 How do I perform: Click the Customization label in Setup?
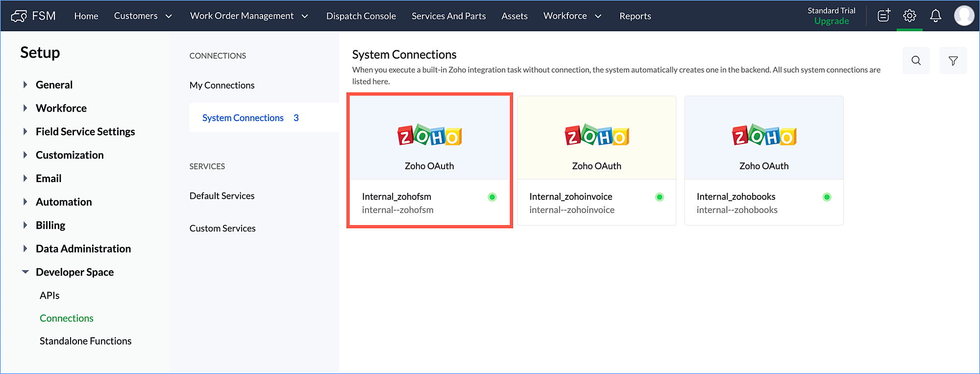point(70,155)
